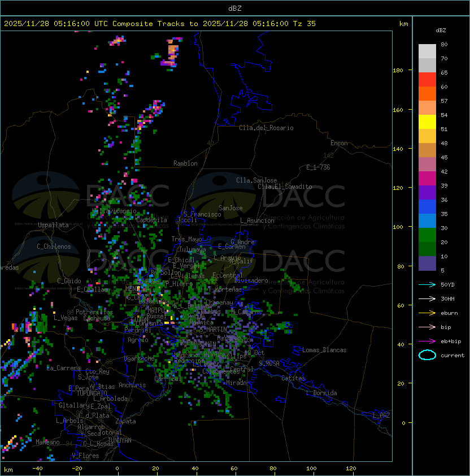Click the 'C_Chilenos' label

pos(54,246)
